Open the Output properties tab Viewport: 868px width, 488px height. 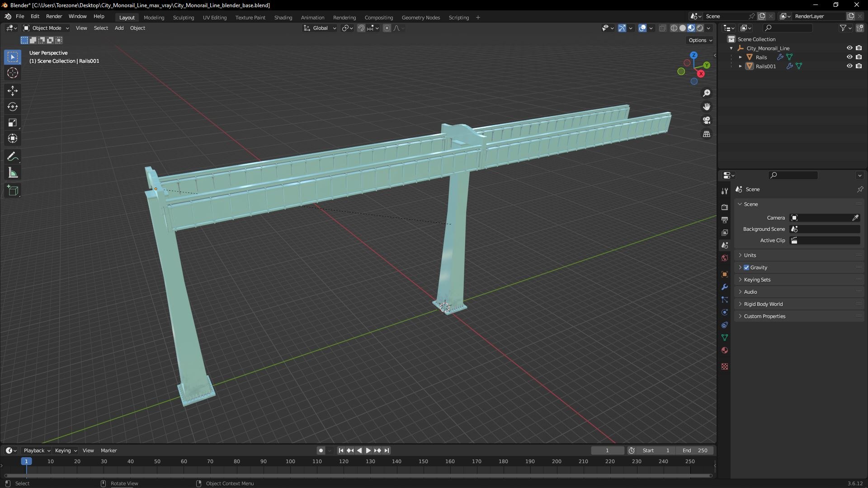(725, 220)
